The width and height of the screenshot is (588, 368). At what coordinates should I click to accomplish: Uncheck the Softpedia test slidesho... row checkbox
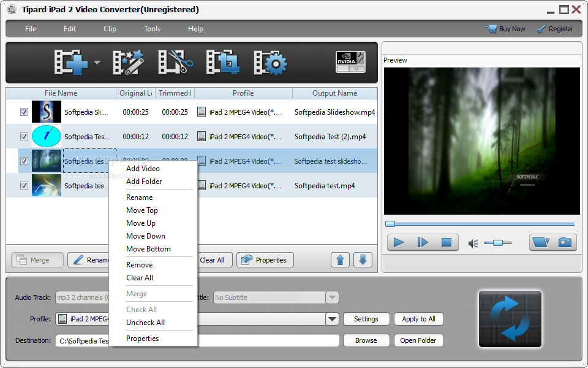click(x=24, y=161)
